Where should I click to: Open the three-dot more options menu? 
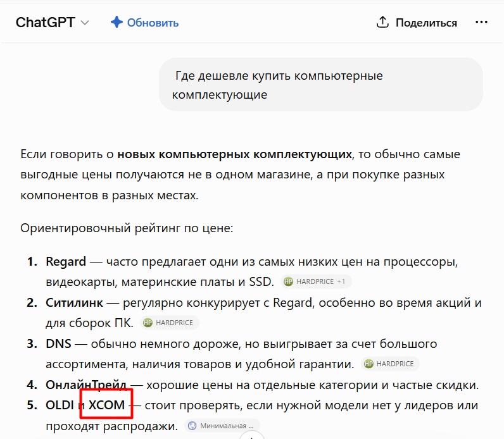(481, 22)
